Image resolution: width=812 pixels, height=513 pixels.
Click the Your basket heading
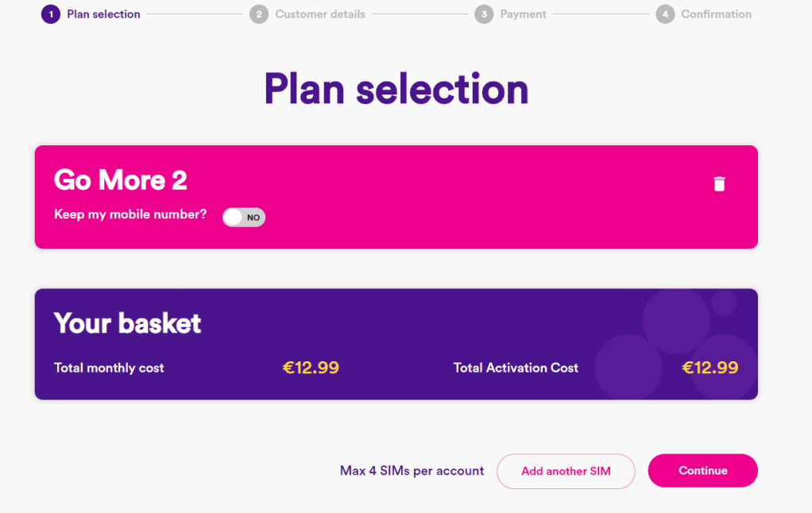click(128, 323)
